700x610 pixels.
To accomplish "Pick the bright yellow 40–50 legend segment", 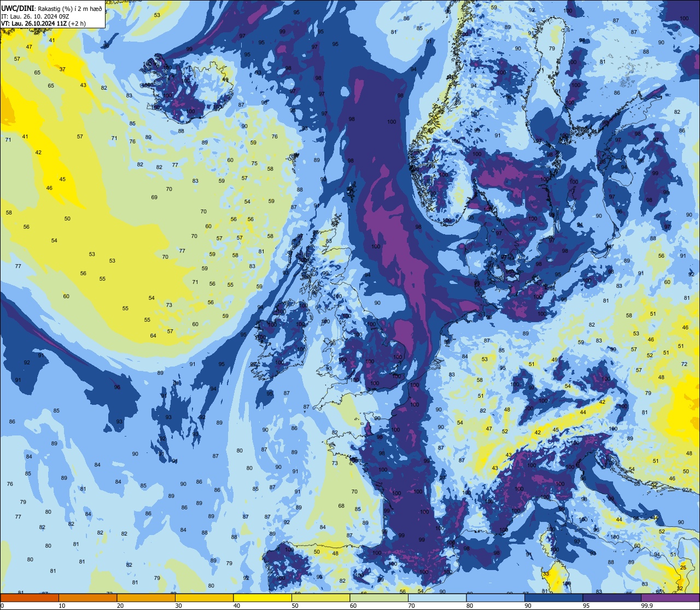I will [x=262, y=597].
